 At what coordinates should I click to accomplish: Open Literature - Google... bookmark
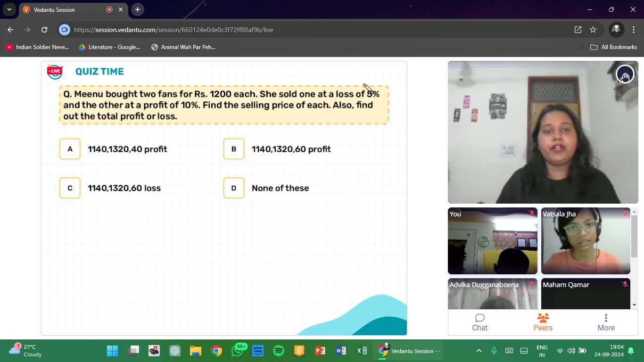point(109,47)
